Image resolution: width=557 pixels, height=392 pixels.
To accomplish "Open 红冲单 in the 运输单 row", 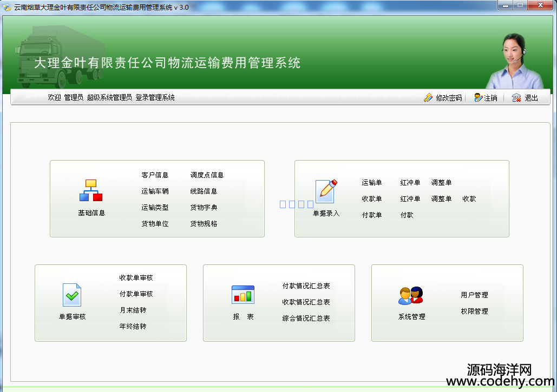I will tap(410, 183).
